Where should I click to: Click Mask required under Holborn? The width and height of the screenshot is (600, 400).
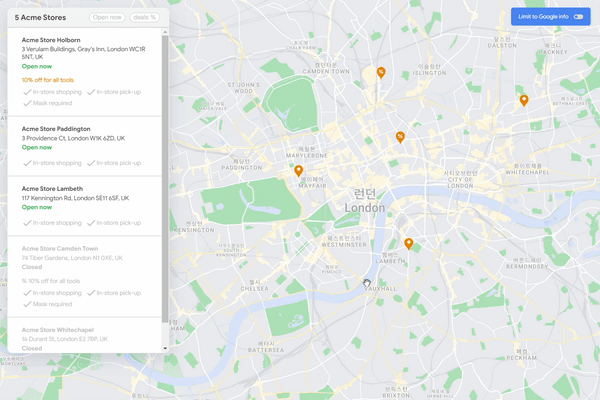coord(48,103)
